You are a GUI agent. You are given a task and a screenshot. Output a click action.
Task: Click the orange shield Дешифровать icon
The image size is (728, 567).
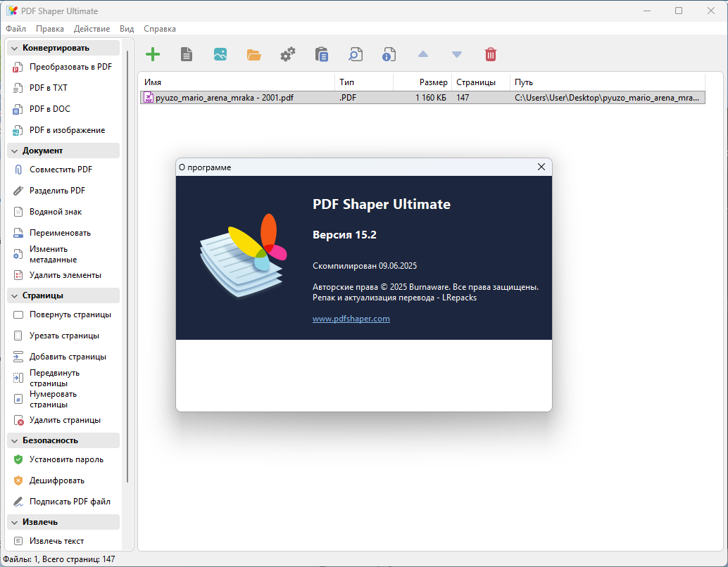click(18, 480)
